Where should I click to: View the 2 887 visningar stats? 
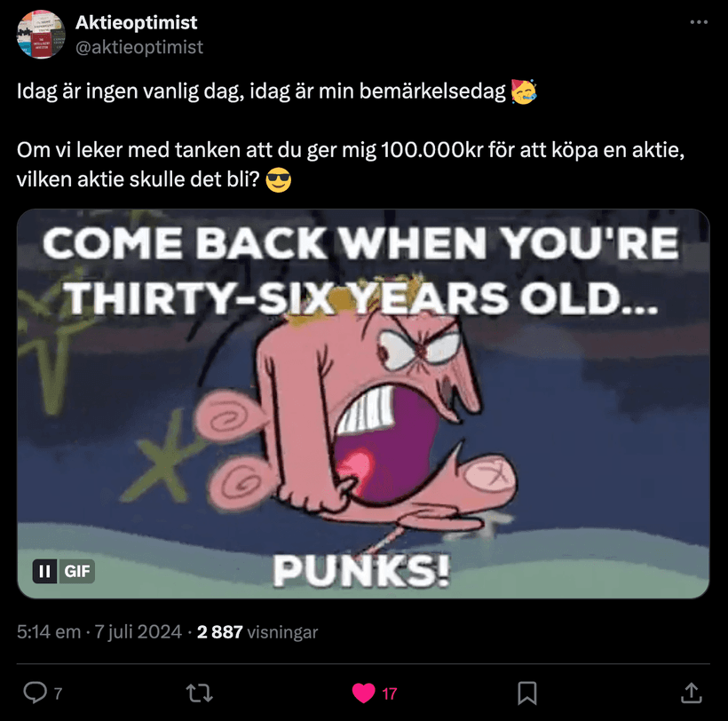(257, 632)
